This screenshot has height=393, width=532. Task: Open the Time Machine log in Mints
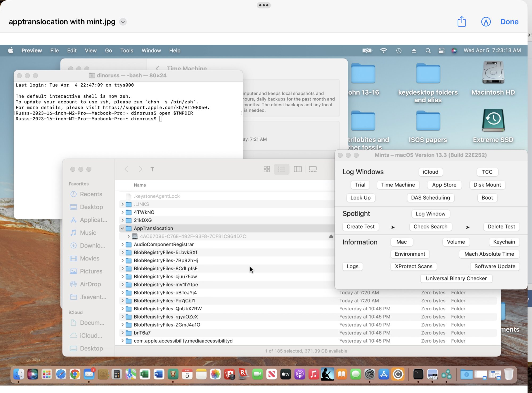398,185
